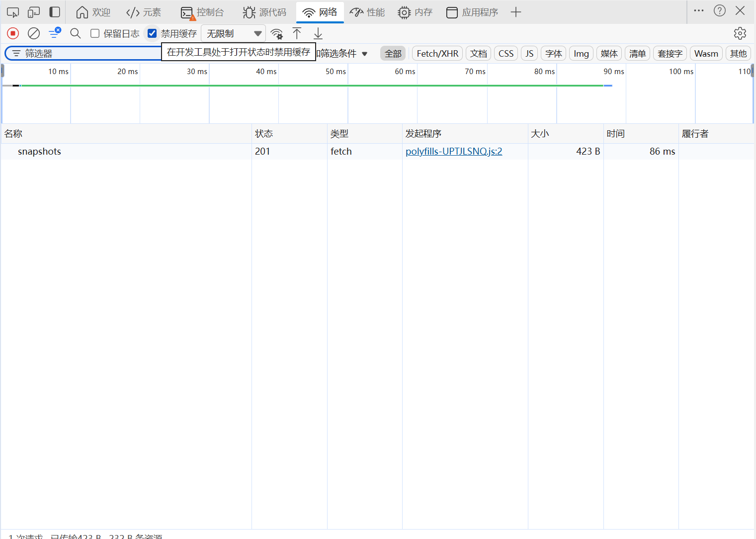Switch to the 元素 tab
This screenshot has width=756, height=539.
tap(144, 12)
